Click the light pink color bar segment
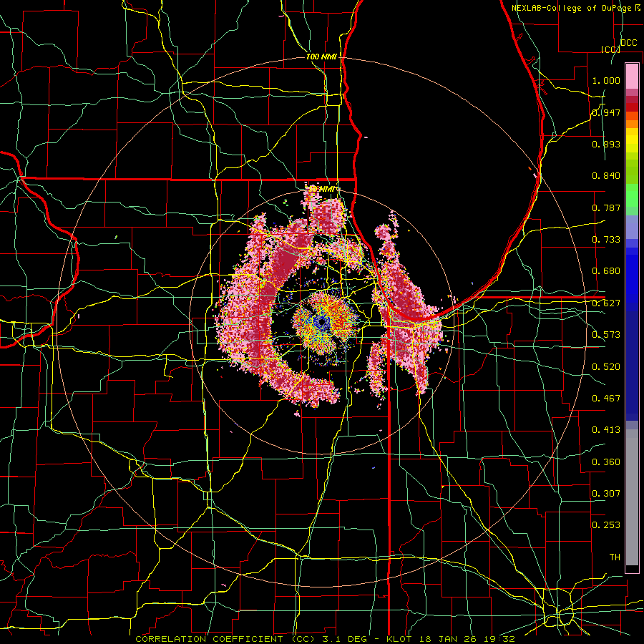This screenshot has width=644, height=644. [x=632, y=76]
